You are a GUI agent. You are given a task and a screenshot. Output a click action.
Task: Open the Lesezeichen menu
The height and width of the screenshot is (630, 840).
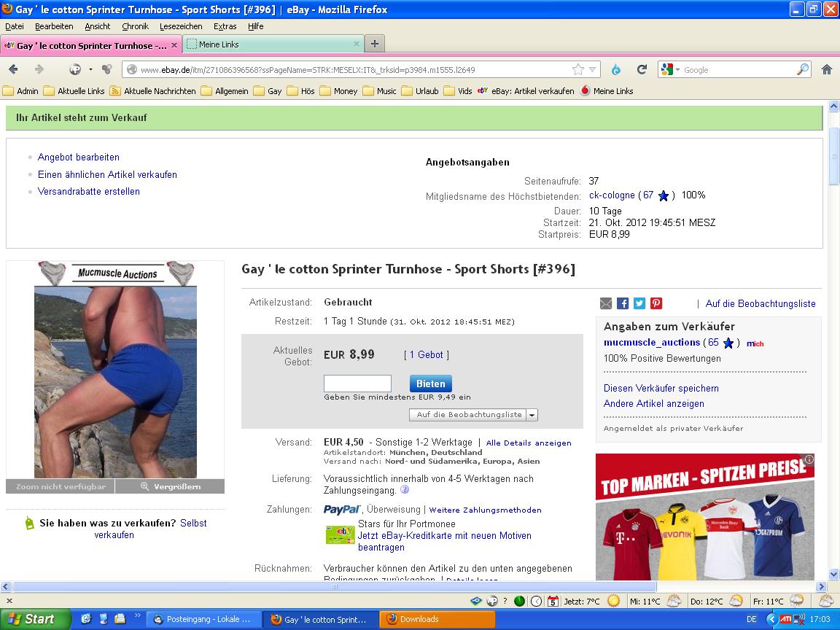[x=181, y=26]
